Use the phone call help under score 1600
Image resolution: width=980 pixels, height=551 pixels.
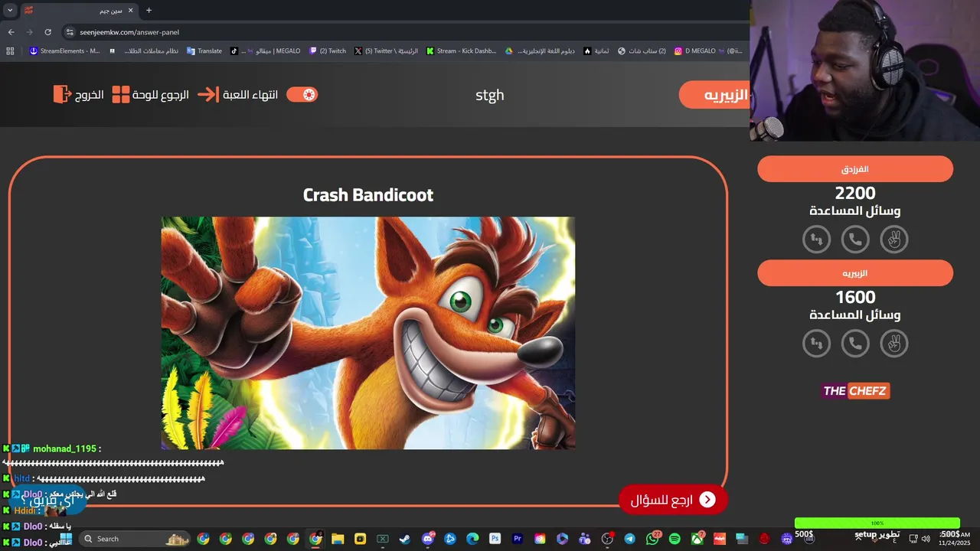(x=855, y=344)
